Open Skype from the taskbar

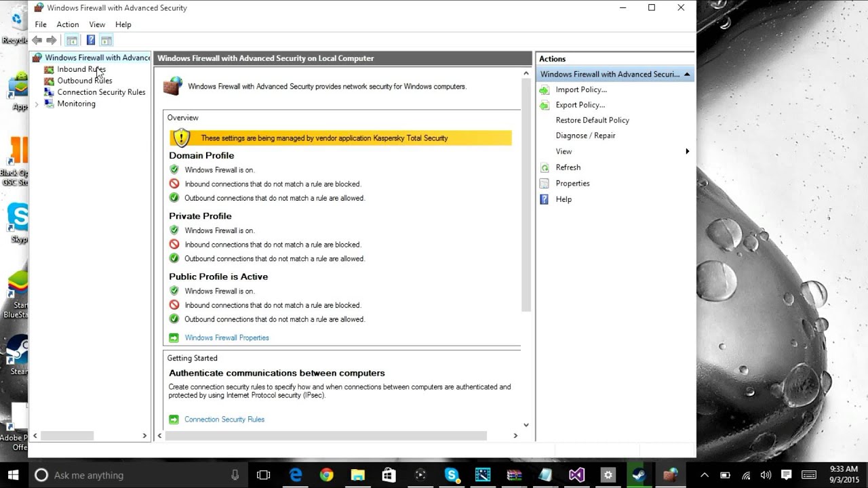[452, 475]
